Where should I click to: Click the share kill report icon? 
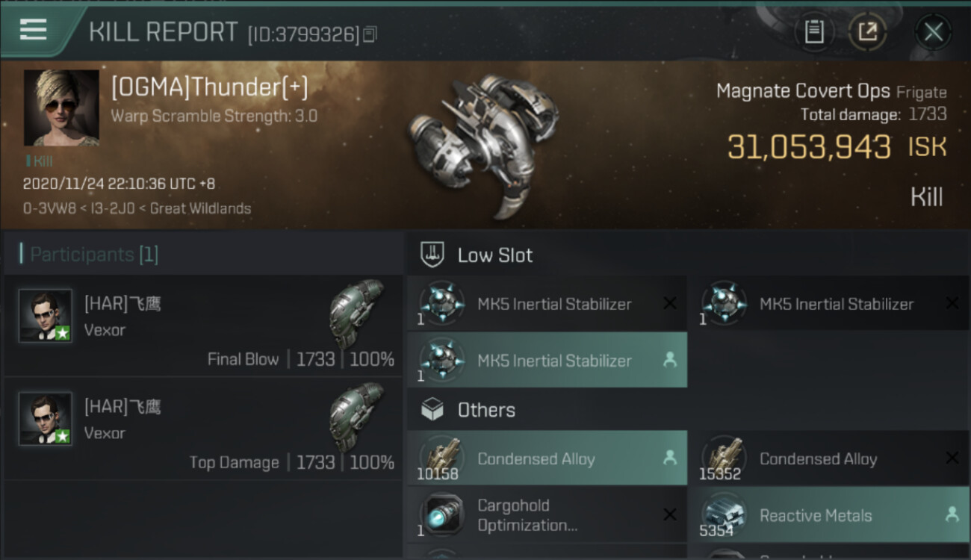tap(867, 32)
